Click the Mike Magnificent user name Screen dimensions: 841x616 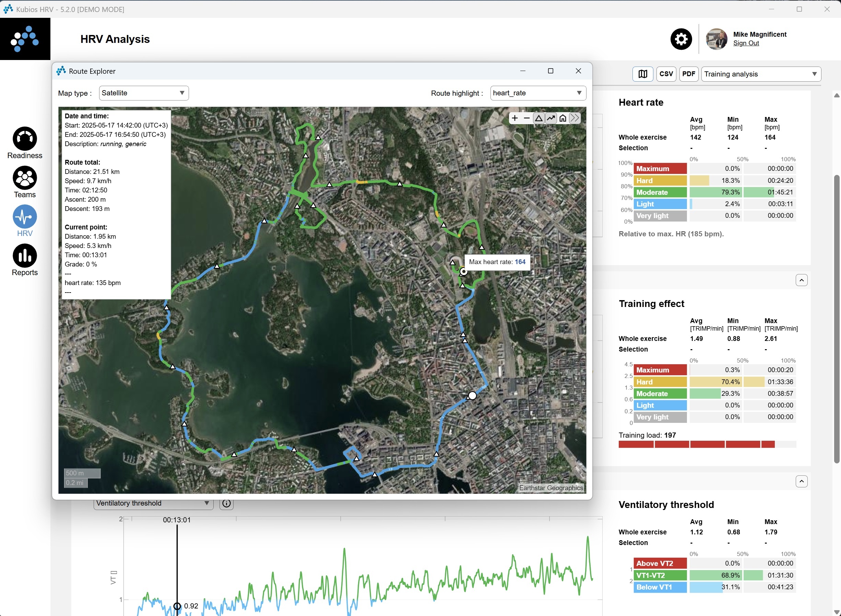coord(760,34)
